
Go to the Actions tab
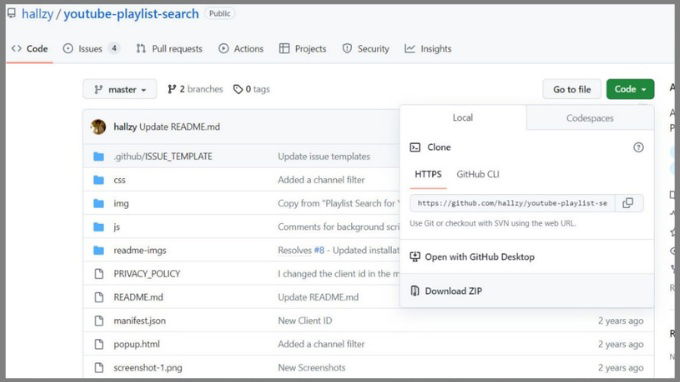(x=241, y=49)
